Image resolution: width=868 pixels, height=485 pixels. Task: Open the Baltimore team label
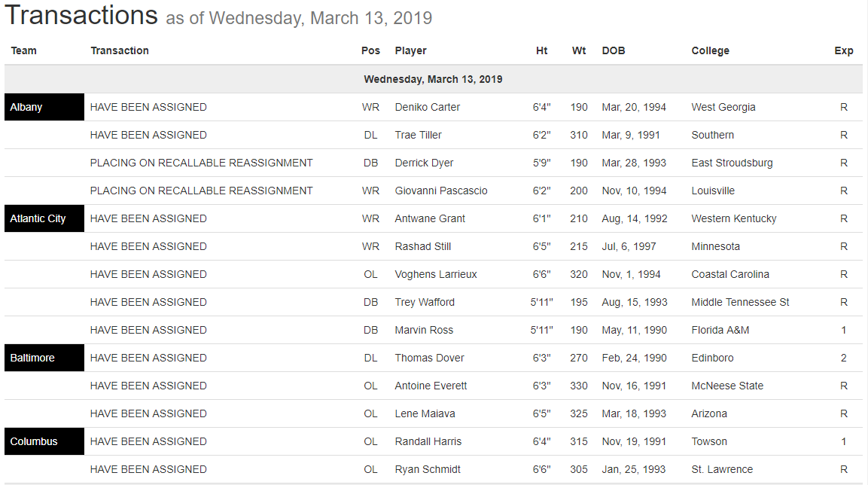click(32, 358)
